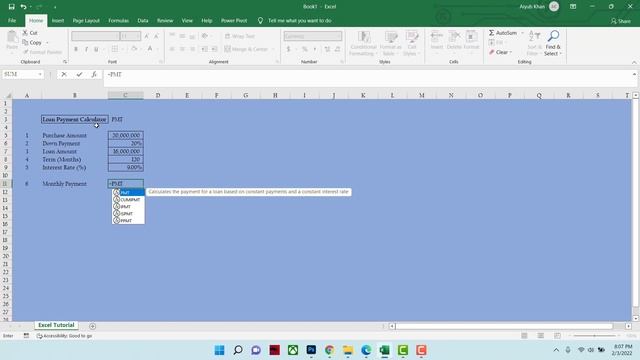Select Normal view in status bar
The height and width of the screenshot is (360, 640).
click(524, 336)
